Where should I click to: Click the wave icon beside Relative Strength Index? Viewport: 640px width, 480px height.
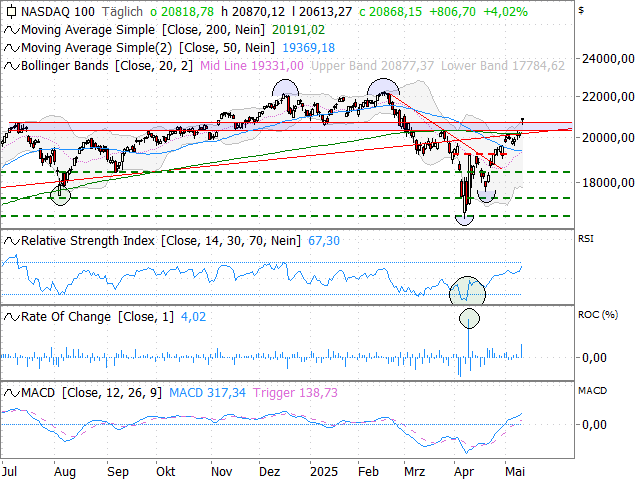(x=12, y=241)
